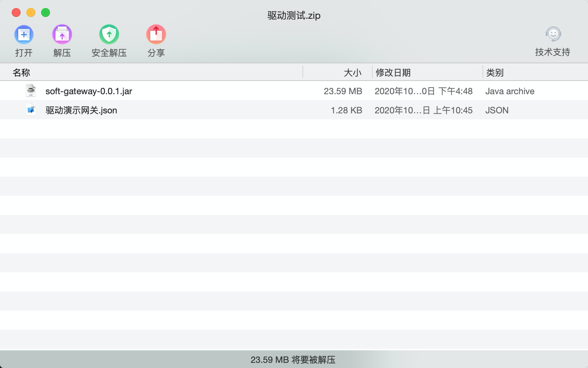This screenshot has height=368, width=588.
Task: Sort by Kind (类别) column header
Action: tap(495, 72)
